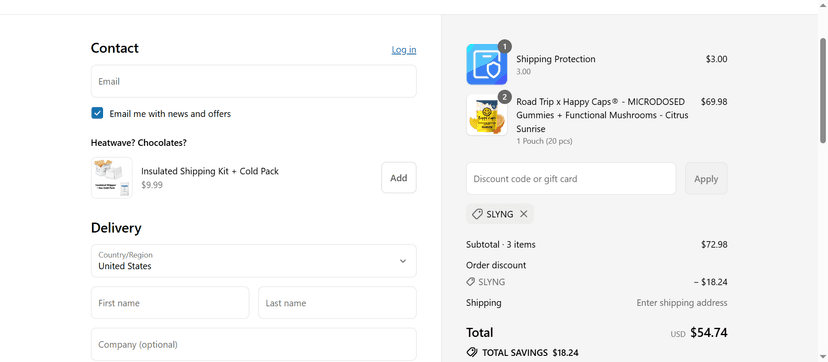Click the tag icon beside Order discount SLYNG
The image size is (828, 362).
coord(471,282)
